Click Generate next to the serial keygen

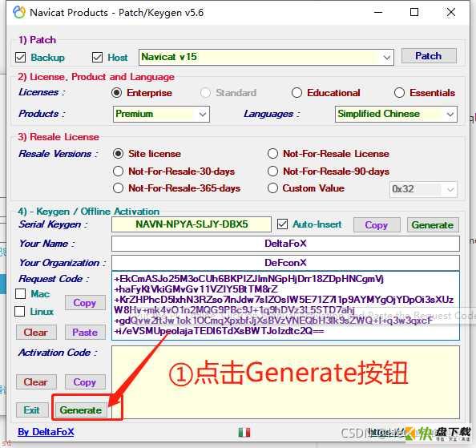(433, 225)
